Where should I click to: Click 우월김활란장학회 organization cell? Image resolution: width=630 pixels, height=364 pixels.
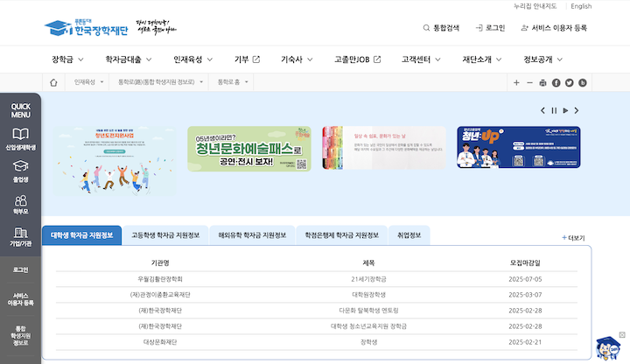(160, 279)
